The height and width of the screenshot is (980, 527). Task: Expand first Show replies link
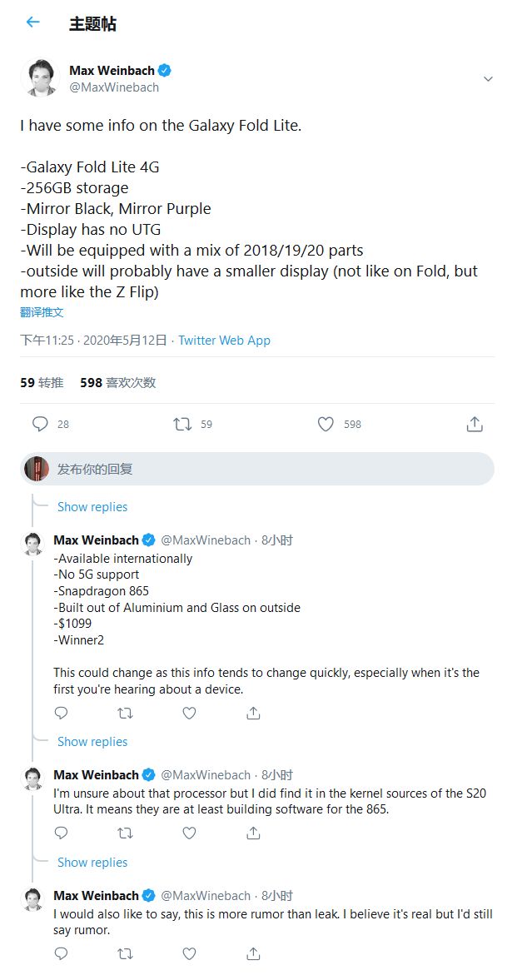tap(92, 506)
